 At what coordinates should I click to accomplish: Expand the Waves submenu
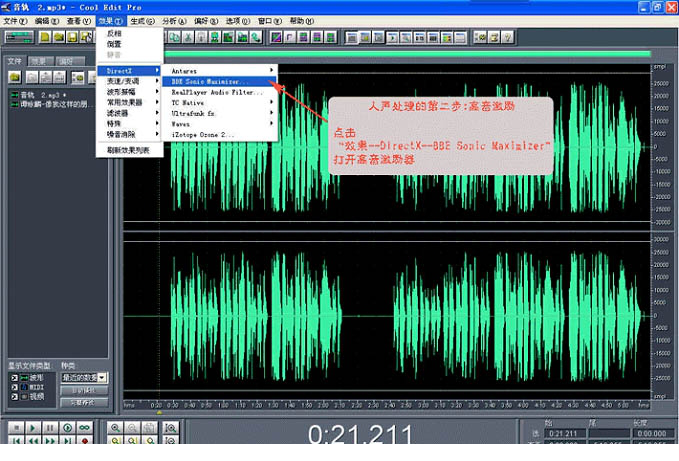pos(220,124)
